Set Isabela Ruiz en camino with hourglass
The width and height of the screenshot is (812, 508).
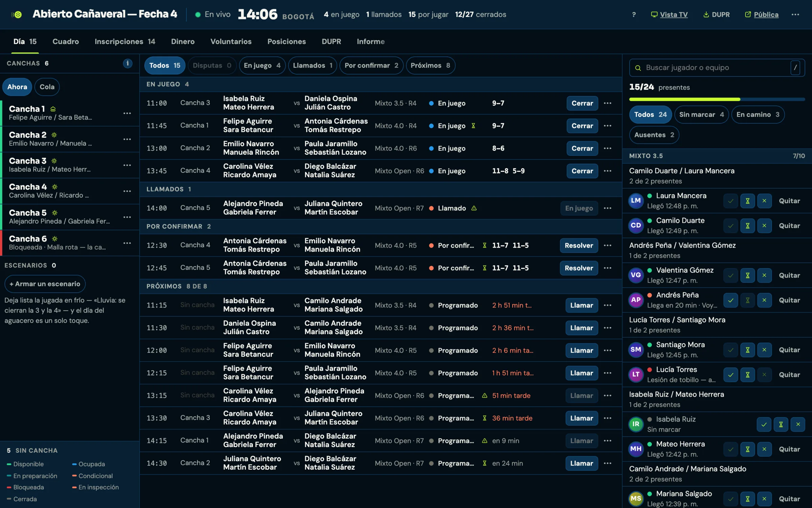pos(781,424)
